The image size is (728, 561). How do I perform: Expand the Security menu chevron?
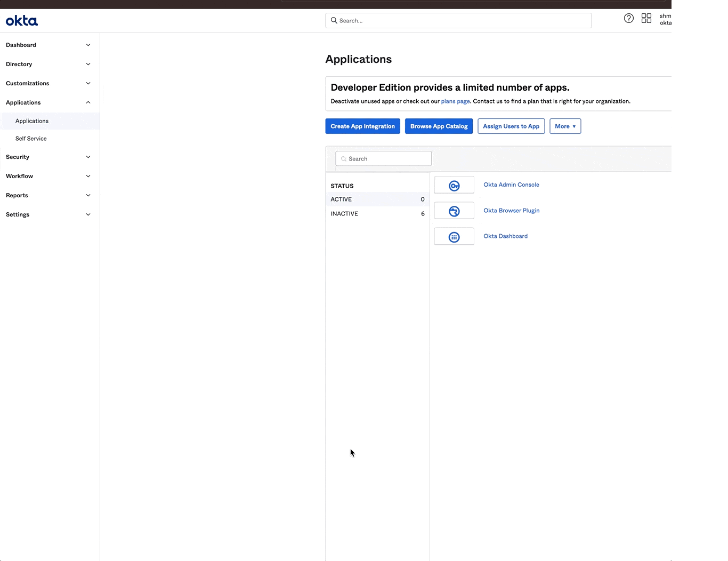pos(88,157)
